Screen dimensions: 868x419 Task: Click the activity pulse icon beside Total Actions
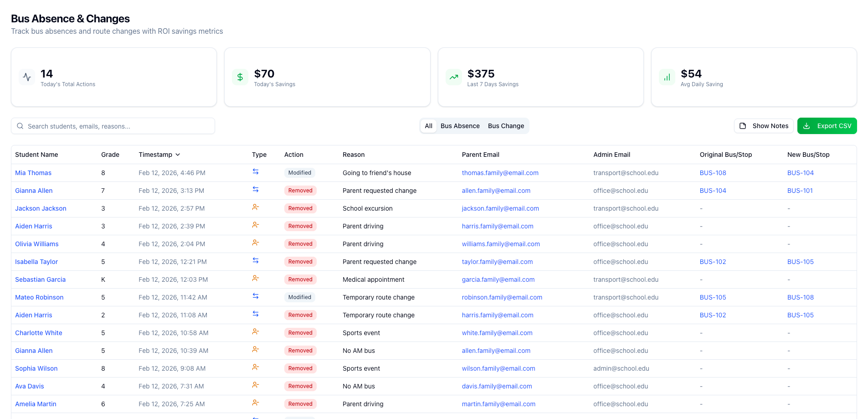pyautogui.click(x=27, y=78)
